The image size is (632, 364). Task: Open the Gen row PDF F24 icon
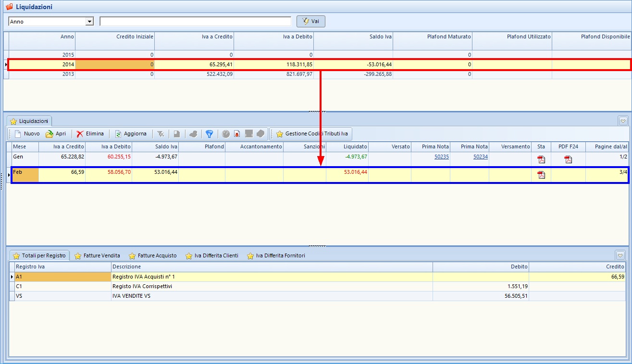point(568,159)
